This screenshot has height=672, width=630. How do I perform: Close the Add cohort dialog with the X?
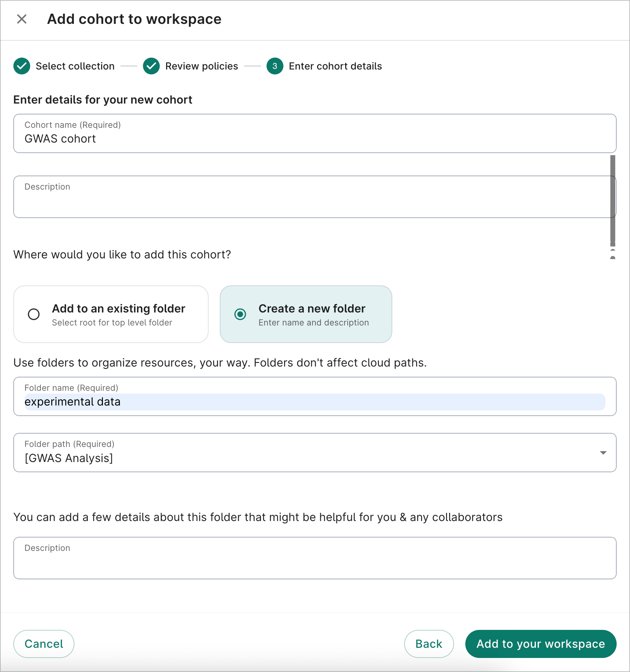[x=22, y=19]
